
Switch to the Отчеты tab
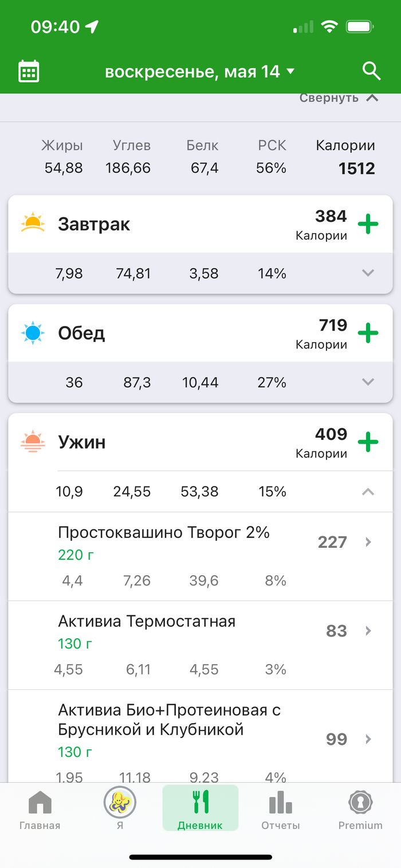pos(280,810)
